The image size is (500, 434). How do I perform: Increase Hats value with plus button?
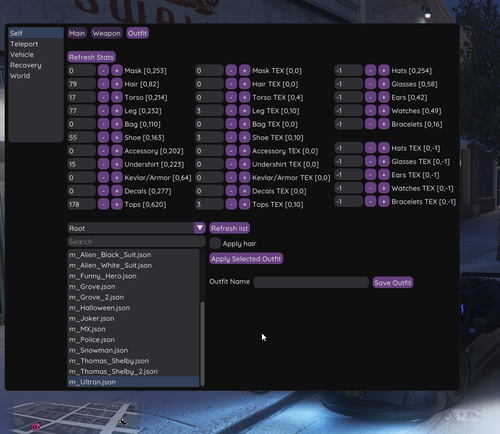pyautogui.click(x=384, y=71)
